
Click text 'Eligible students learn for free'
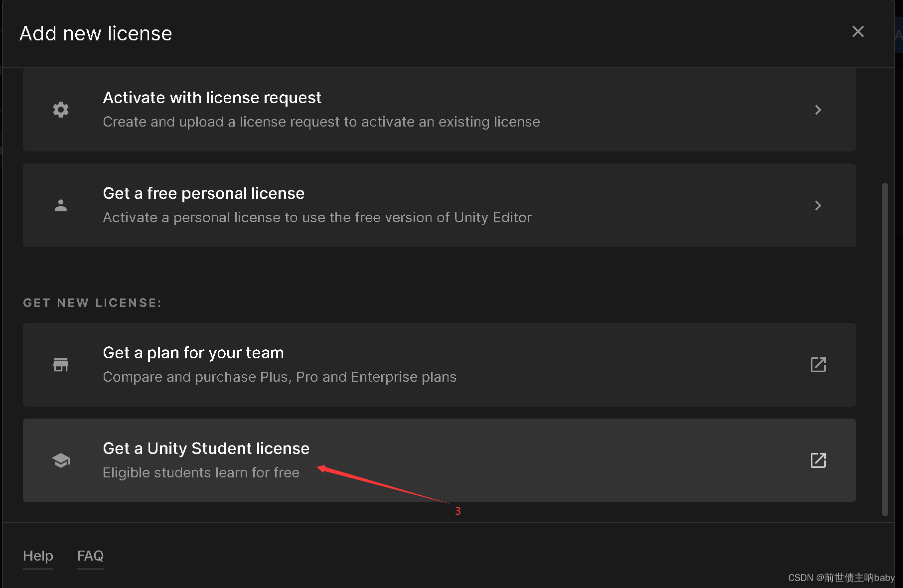pyautogui.click(x=201, y=472)
